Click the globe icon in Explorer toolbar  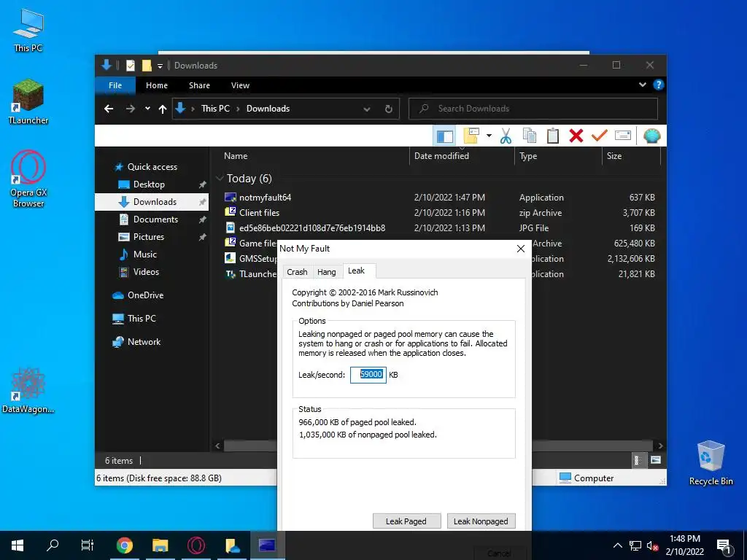click(x=651, y=136)
